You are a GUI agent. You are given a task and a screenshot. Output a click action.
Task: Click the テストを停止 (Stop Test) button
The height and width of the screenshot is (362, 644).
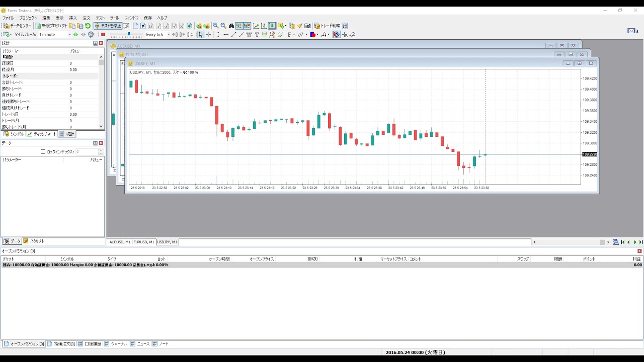[x=108, y=26]
